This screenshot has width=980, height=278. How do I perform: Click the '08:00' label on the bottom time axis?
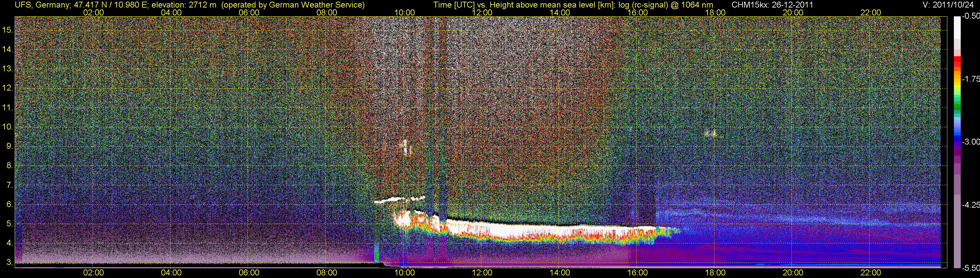pos(327,273)
